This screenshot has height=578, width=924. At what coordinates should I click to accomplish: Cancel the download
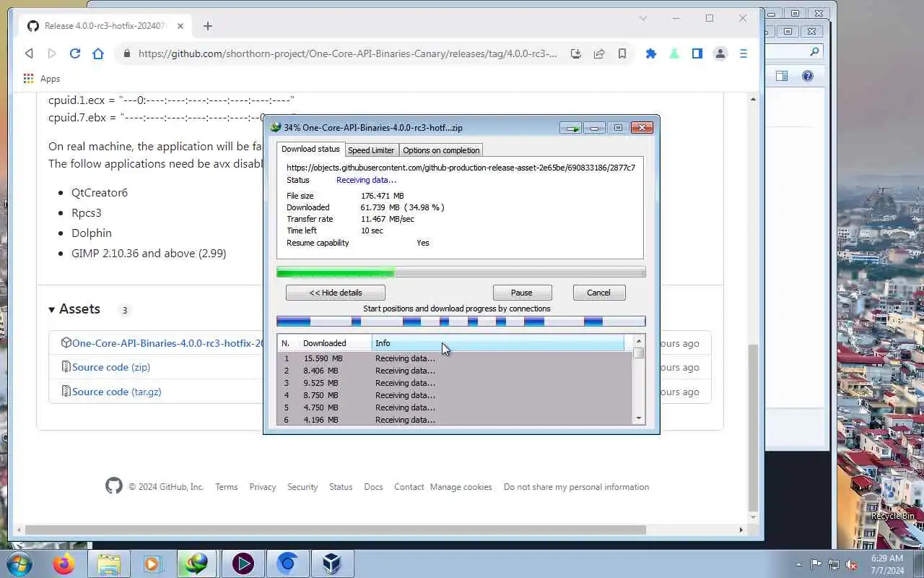pos(598,293)
